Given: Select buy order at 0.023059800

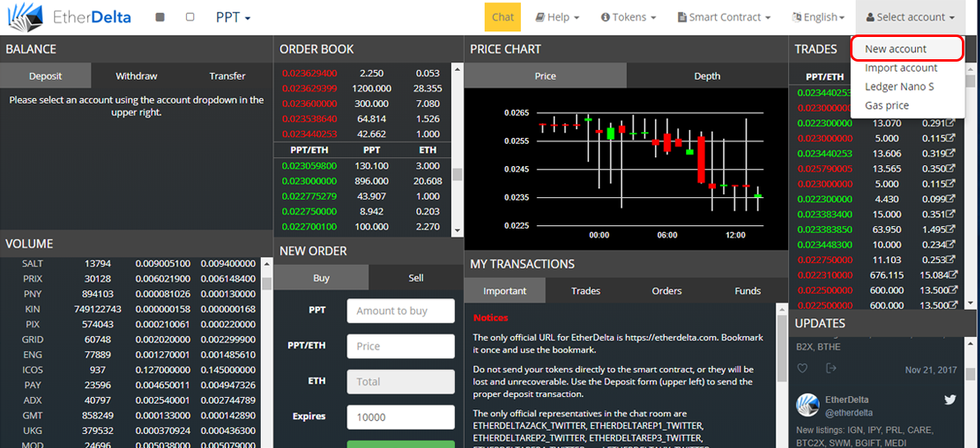Looking at the screenshot, I should coord(363,166).
